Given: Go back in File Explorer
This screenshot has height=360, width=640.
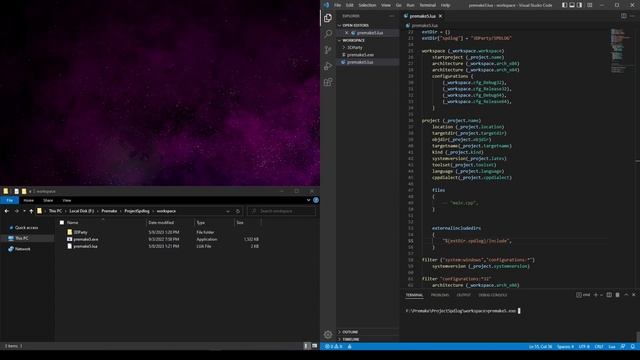Looking at the screenshot, I should pos(7,211).
